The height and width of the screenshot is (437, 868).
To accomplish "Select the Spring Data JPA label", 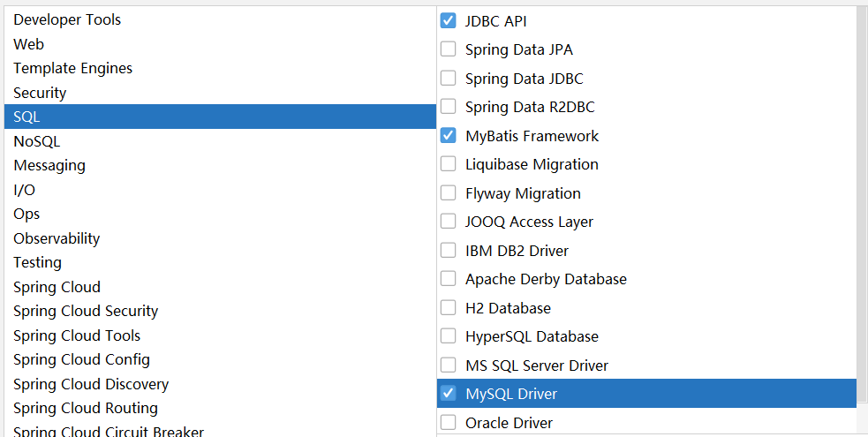I will pos(518,49).
